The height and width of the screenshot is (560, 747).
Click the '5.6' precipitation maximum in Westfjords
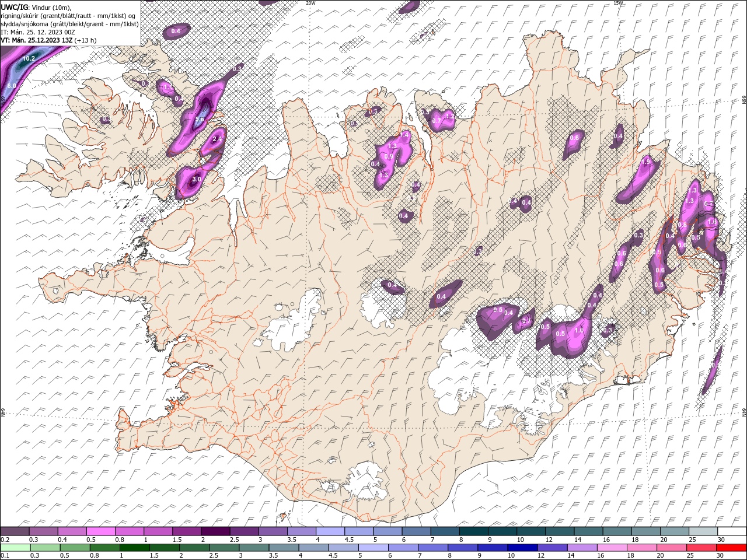point(199,120)
